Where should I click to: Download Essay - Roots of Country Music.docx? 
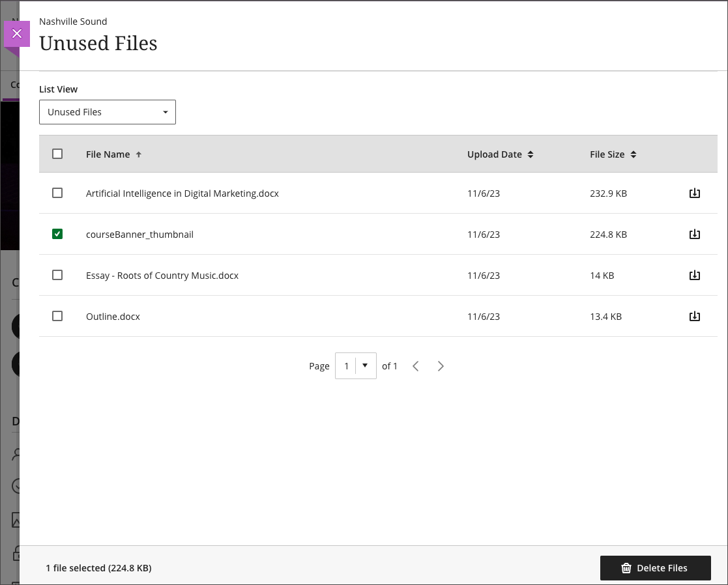(x=694, y=275)
